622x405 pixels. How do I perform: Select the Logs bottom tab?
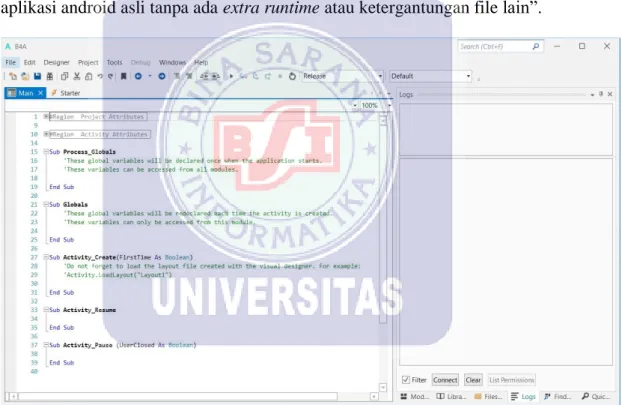[x=523, y=396]
